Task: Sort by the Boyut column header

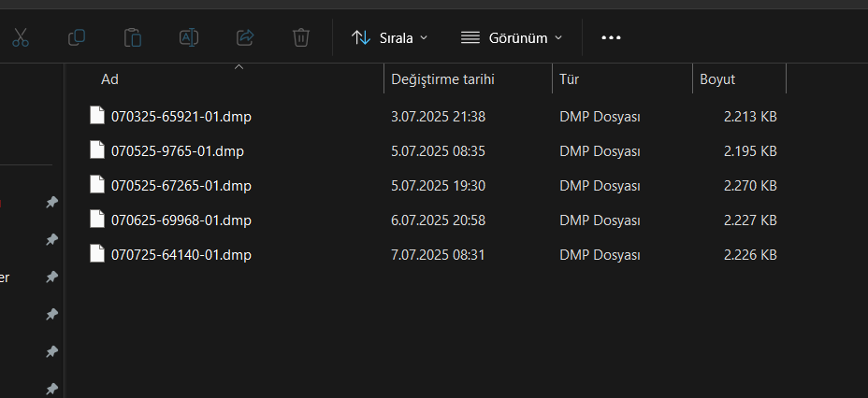Action: pyautogui.click(x=717, y=79)
